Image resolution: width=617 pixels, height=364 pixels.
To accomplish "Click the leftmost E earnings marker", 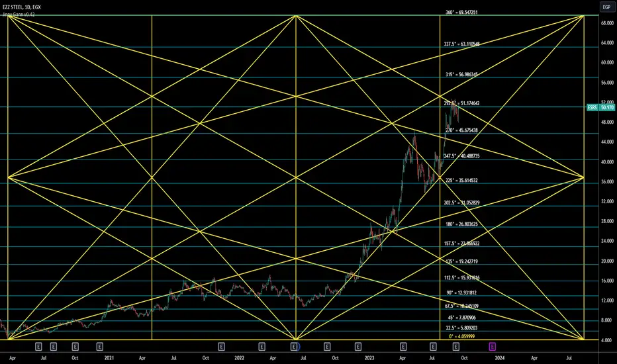I will (x=38, y=347).
